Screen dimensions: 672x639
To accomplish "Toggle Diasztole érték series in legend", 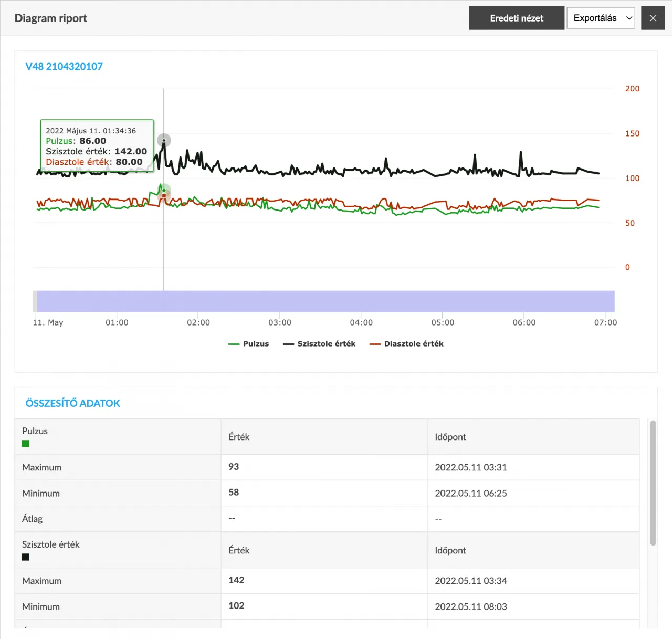I will click(x=406, y=344).
